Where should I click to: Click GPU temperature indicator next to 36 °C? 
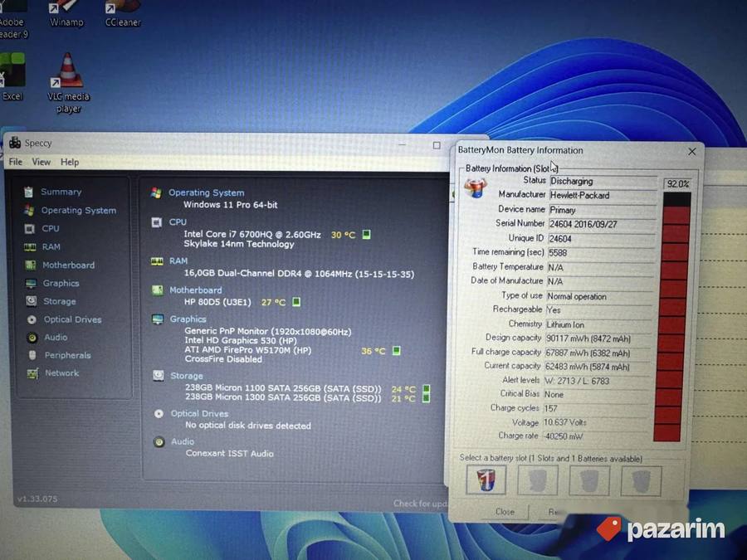point(396,351)
